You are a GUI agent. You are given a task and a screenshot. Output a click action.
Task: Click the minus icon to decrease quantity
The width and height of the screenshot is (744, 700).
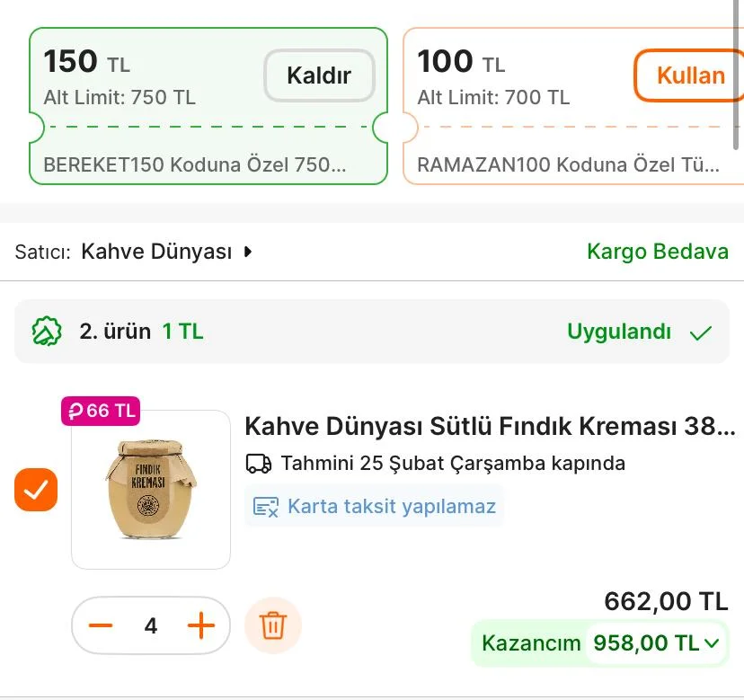[x=102, y=625]
